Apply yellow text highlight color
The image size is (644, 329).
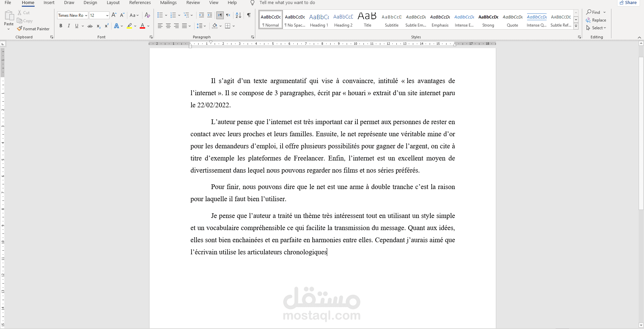click(x=129, y=26)
